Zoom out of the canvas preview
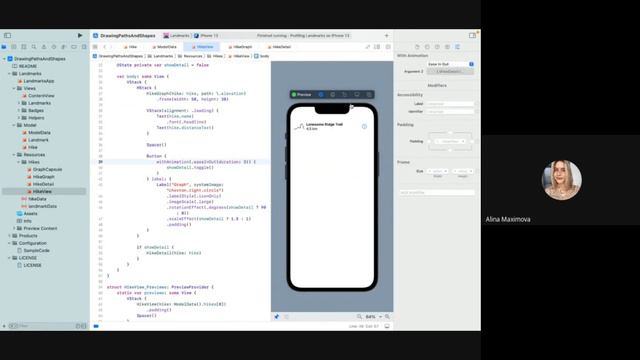The height and width of the screenshot is (360, 640). point(359,317)
